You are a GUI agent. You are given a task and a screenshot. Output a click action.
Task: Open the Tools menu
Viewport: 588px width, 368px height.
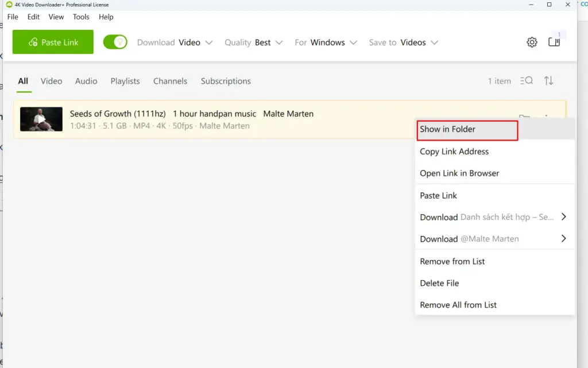81,17
